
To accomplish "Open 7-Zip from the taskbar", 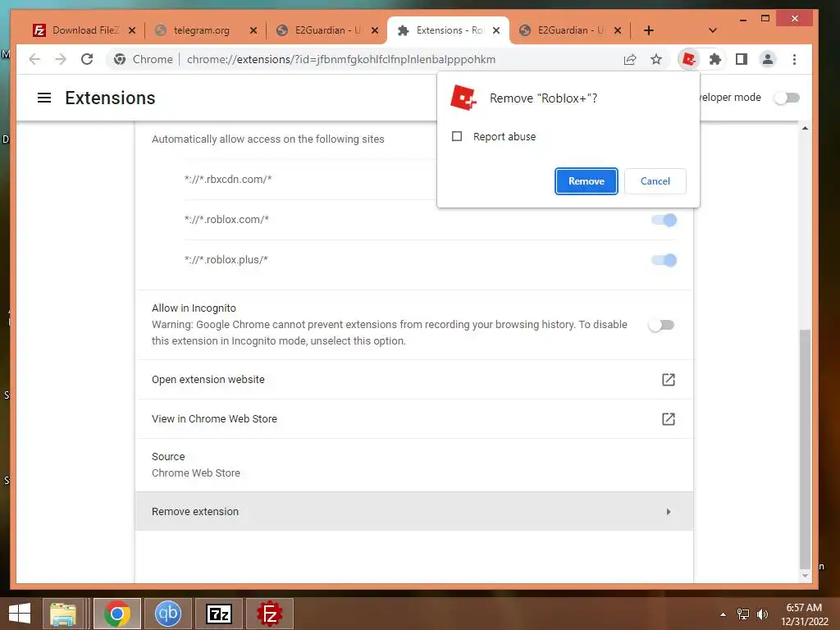I will (x=218, y=614).
